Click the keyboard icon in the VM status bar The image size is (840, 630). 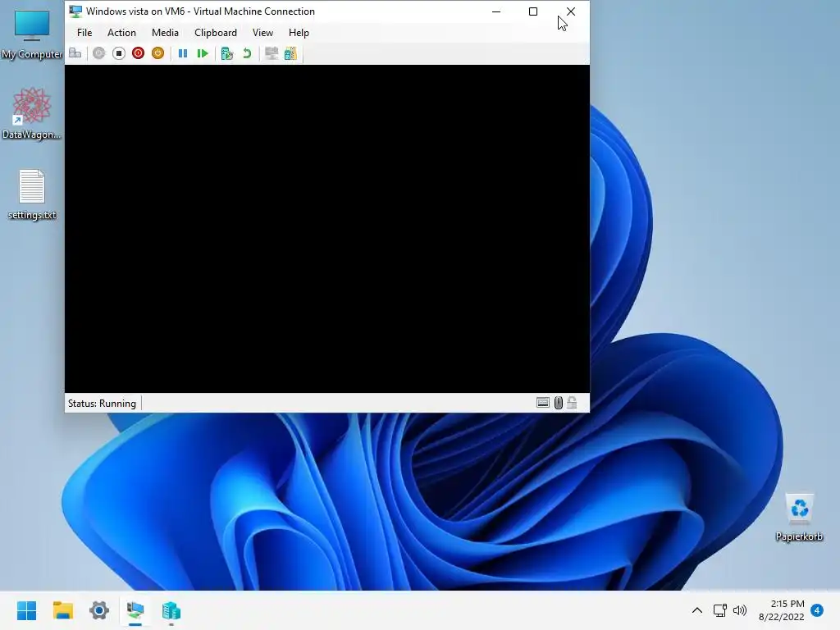pyautogui.click(x=543, y=403)
